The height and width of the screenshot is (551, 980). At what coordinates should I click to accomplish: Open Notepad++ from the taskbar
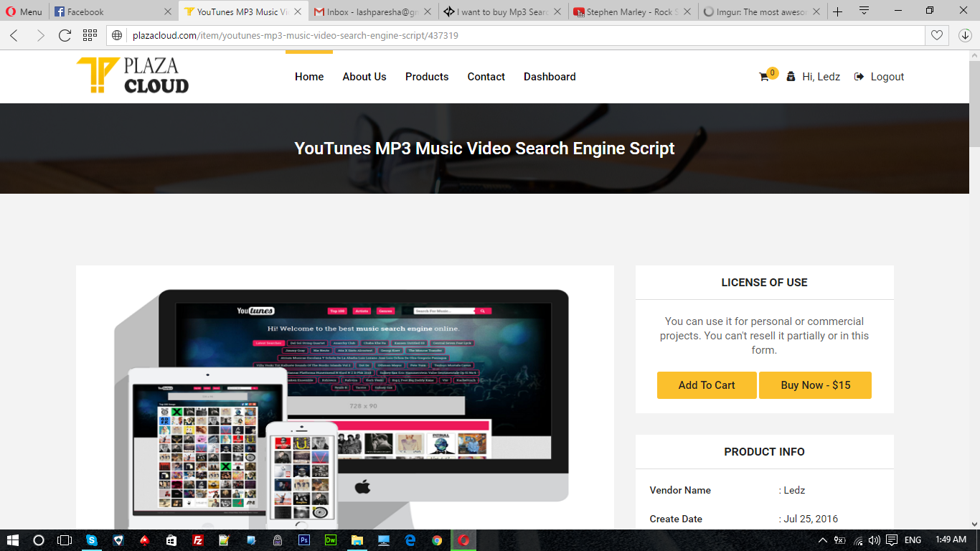tap(225, 540)
